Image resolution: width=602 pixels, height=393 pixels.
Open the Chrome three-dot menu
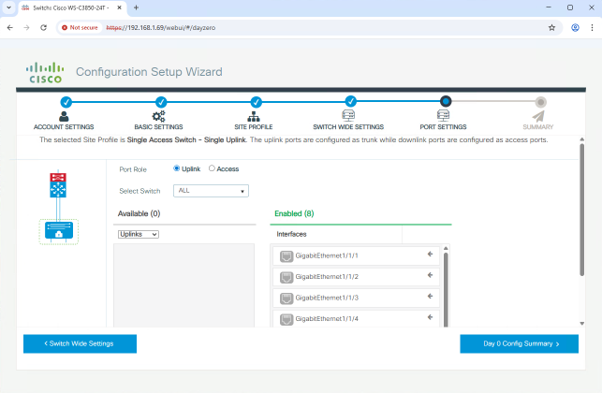point(592,28)
